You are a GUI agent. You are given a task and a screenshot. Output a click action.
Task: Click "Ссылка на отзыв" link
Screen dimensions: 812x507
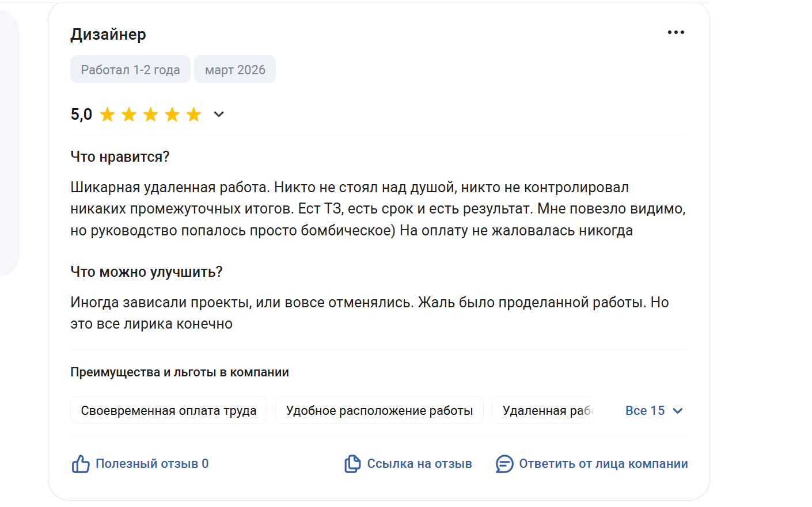tap(419, 464)
